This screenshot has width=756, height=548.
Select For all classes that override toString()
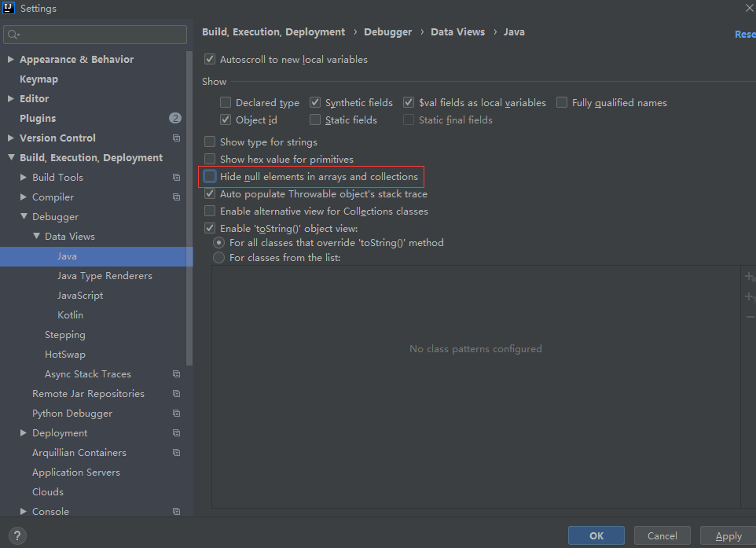pyautogui.click(x=219, y=243)
